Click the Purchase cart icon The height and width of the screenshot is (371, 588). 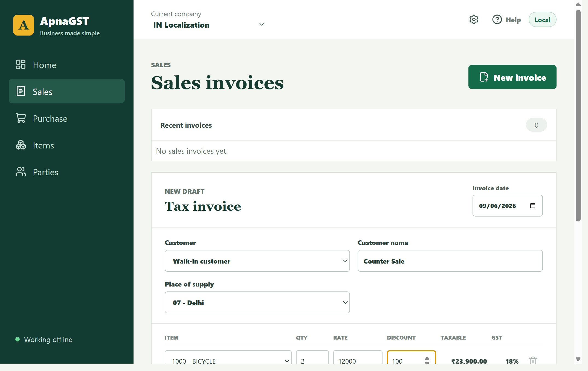[x=21, y=118]
